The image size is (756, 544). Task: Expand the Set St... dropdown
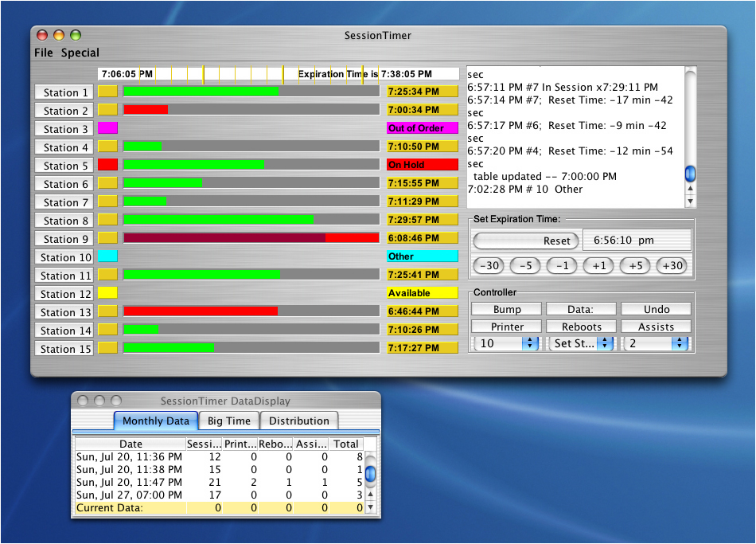point(582,343)
